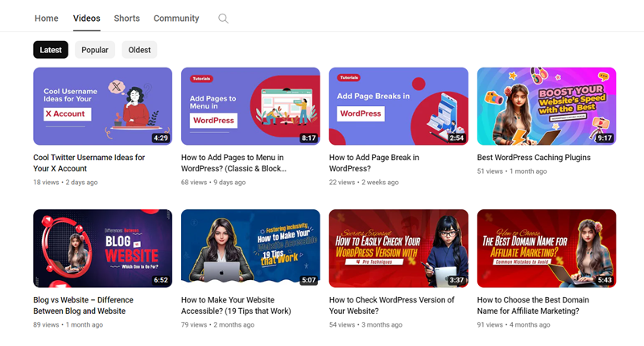
Task: Sort videos by Oldest
Action: coord(139,50)
